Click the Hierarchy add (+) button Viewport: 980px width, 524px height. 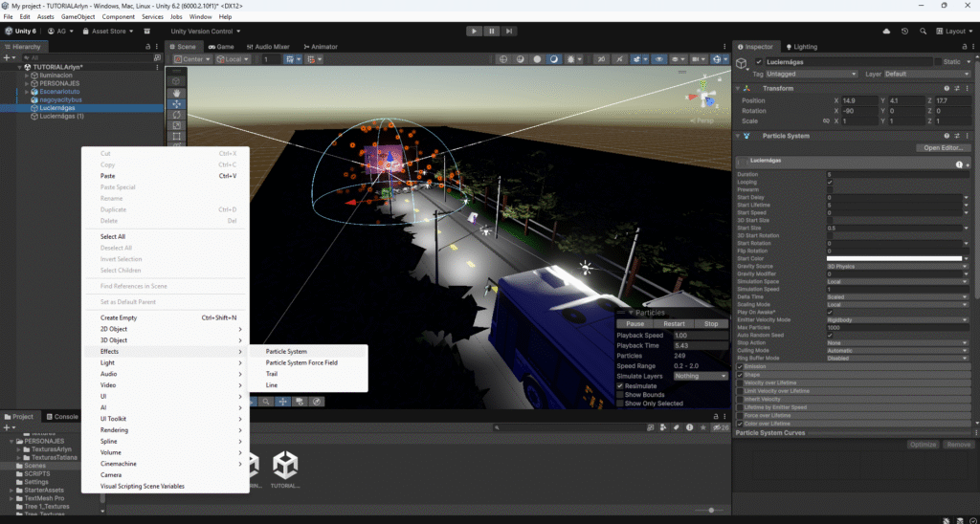(9, 57)
